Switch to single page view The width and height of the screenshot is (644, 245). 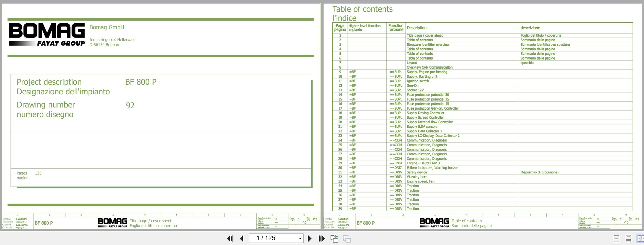pyautogui.click(x=616, y=238)
